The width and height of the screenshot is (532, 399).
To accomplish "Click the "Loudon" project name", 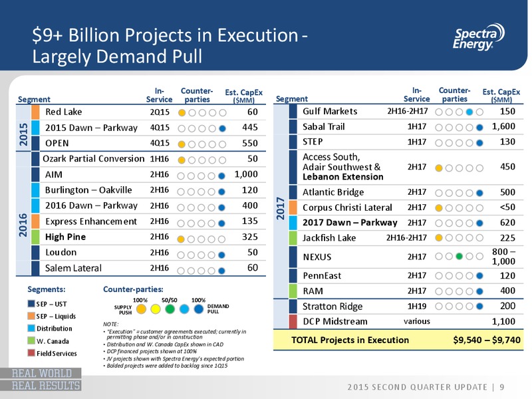I will click(61, 253).
